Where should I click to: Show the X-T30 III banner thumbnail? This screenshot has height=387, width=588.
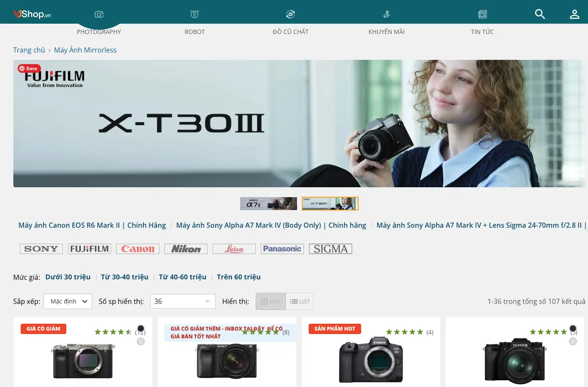coord(330,204)
